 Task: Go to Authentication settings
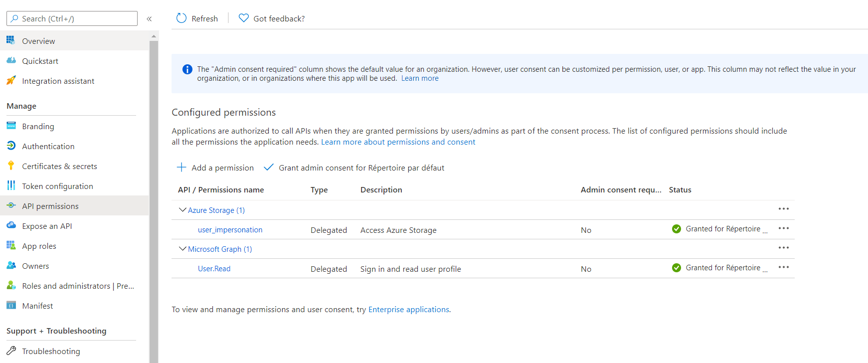(74, 146)
